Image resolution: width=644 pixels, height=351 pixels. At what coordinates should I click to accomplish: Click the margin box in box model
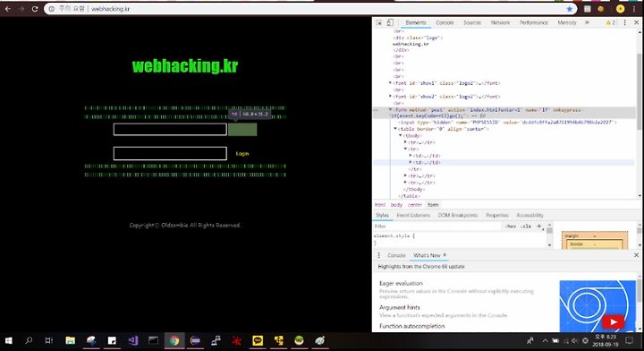572,235
